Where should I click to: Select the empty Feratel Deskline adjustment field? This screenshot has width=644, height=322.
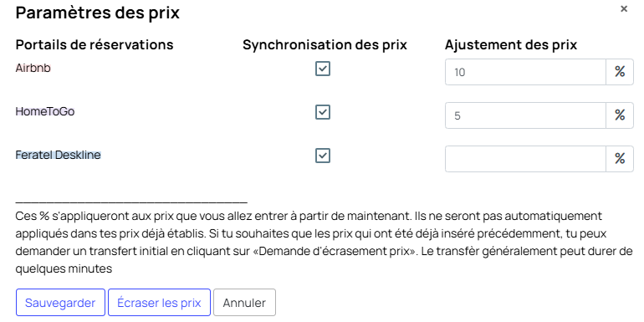525,159
